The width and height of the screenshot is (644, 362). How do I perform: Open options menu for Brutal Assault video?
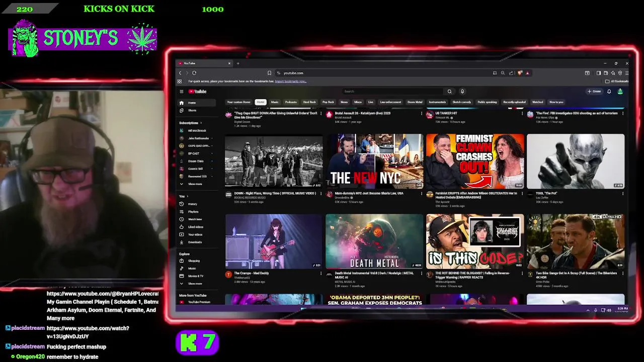click(x=422, y=113)
